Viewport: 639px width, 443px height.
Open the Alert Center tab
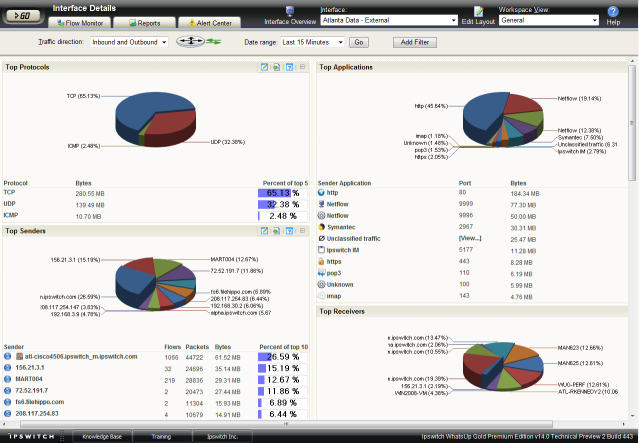[209, 23]
